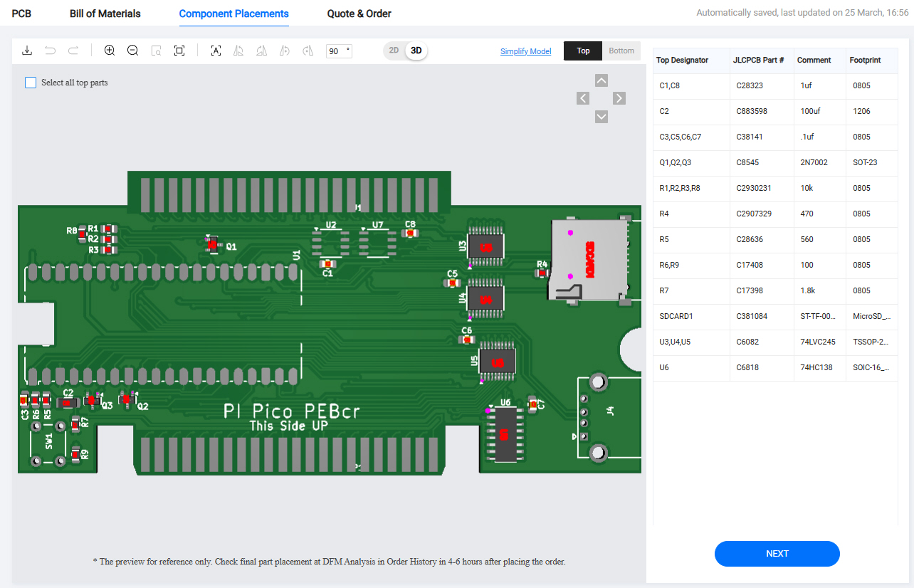This screenshot has height=588, width=914.
Task: Click the redo arrow icon
Action: (x=73, y=51)
